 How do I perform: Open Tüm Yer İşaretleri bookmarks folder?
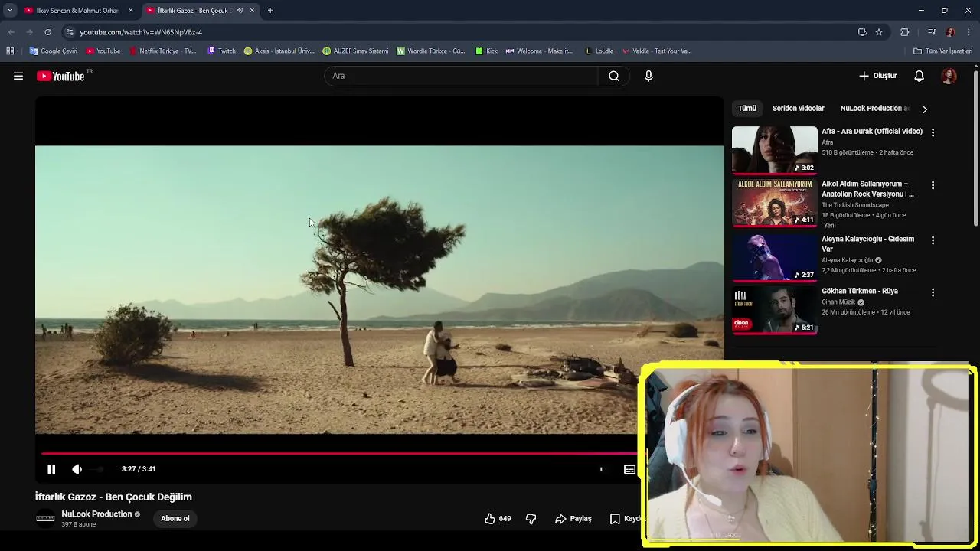click(x=942, y=51)
